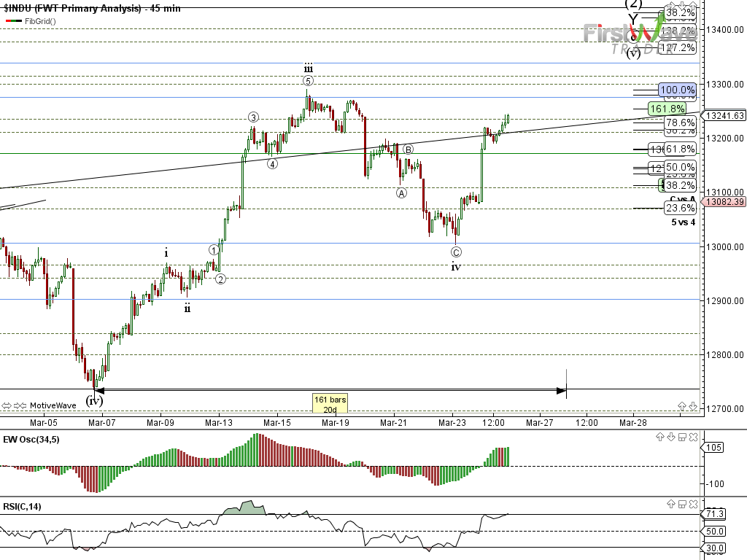The height and width of the screenshot is (560, 747).
Task: Toggle the RSI panel layout icon
Action: 681,504
